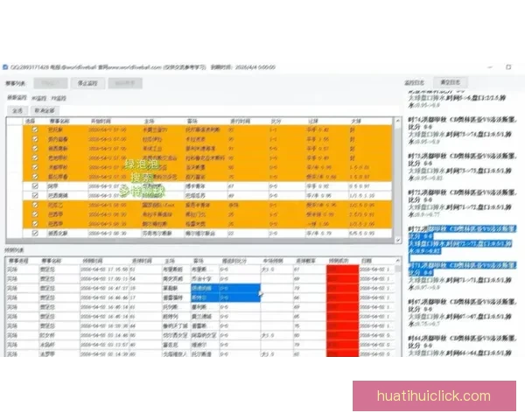Image resolution: width=525 pixels, height=420 pixels.
Task: Click the app icon in the title bar
Action: point(5,67)
